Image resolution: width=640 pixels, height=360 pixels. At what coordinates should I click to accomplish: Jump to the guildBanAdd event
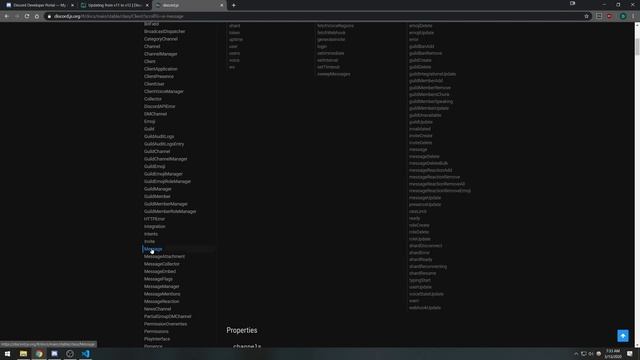click(422, 47)
